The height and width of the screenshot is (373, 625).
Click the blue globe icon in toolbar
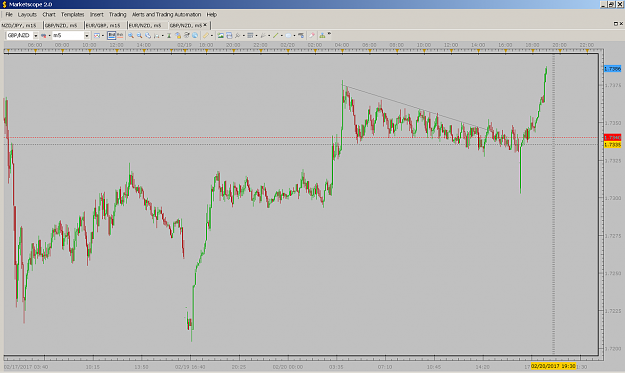[x=195, y=35]
